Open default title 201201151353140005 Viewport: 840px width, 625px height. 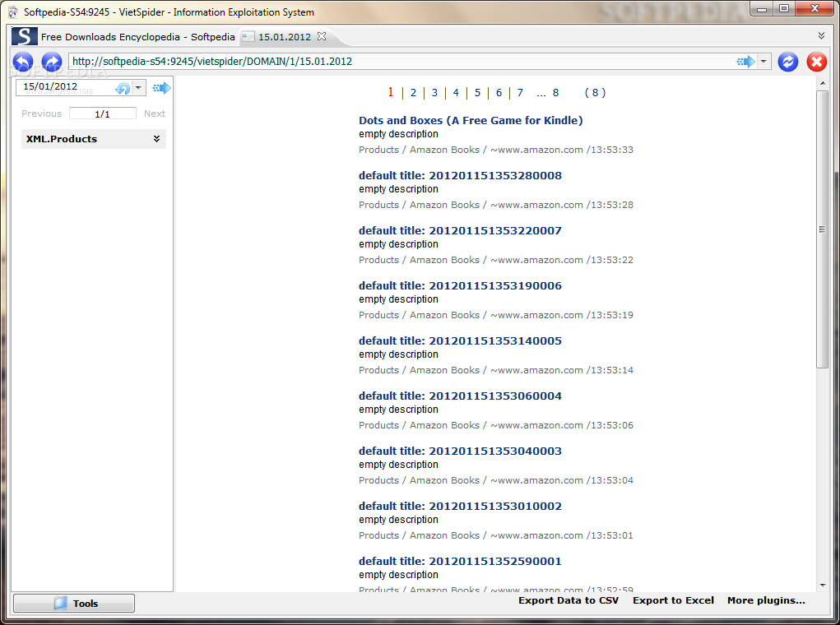click(x=460, y=341)
